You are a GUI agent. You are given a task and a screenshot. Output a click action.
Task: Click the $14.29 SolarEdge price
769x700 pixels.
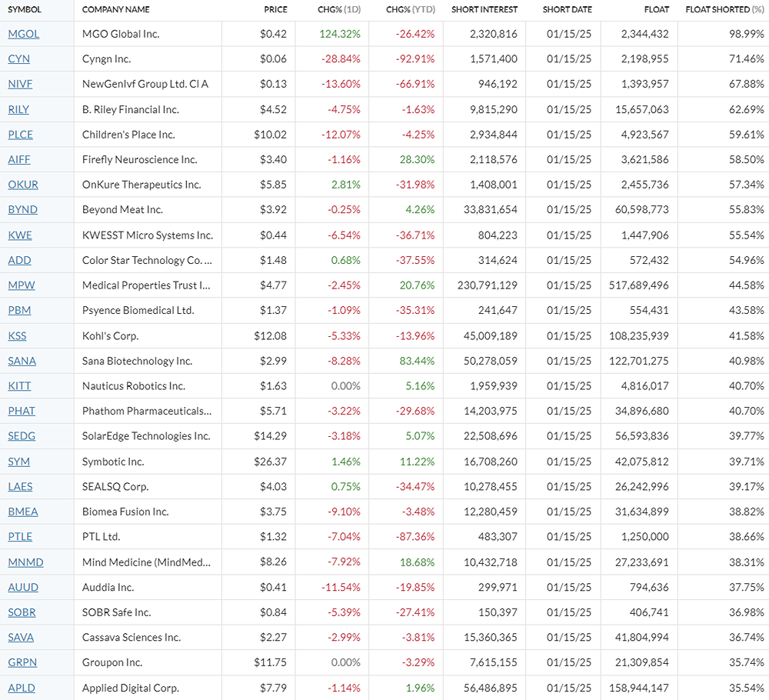pos(270,436)
